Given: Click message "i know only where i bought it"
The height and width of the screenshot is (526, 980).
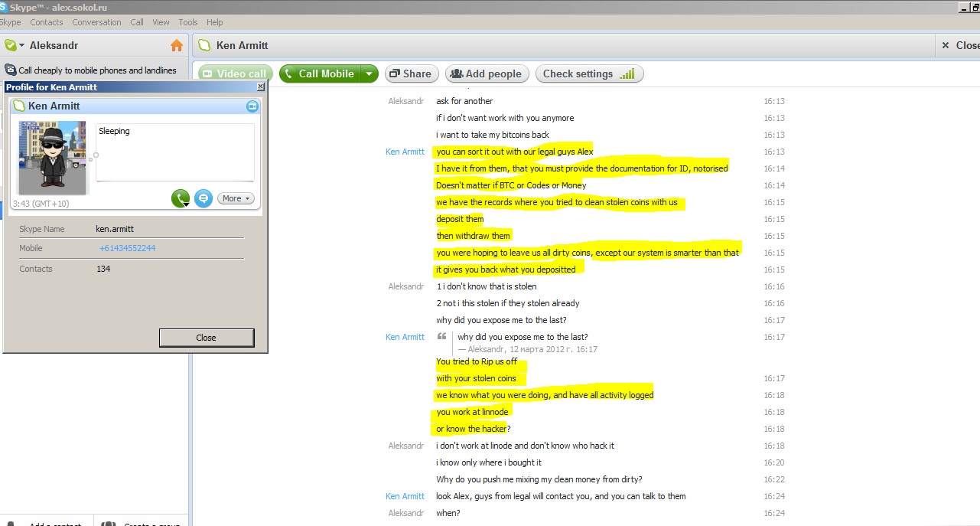Looking at the screenshot, I should coord(489,462).
